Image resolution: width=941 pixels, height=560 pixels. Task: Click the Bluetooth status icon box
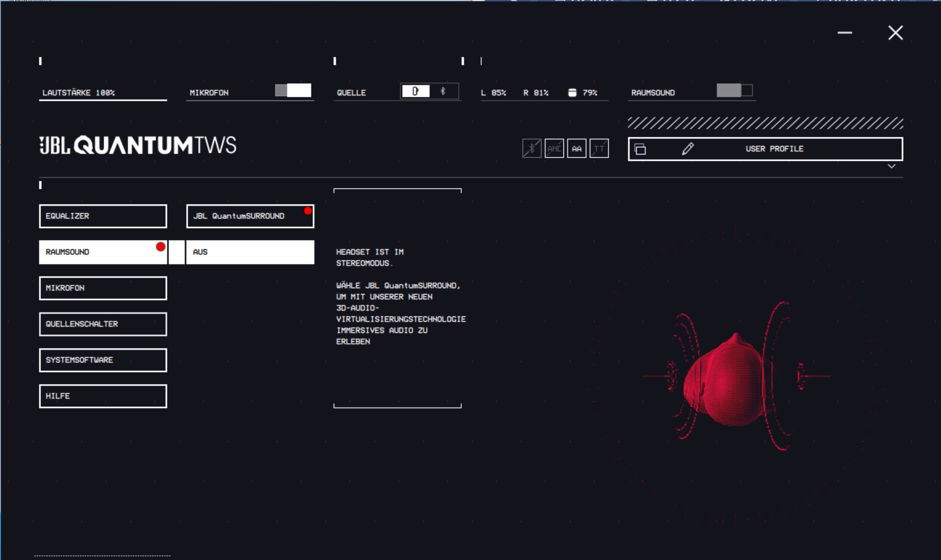tap(531, 148)
